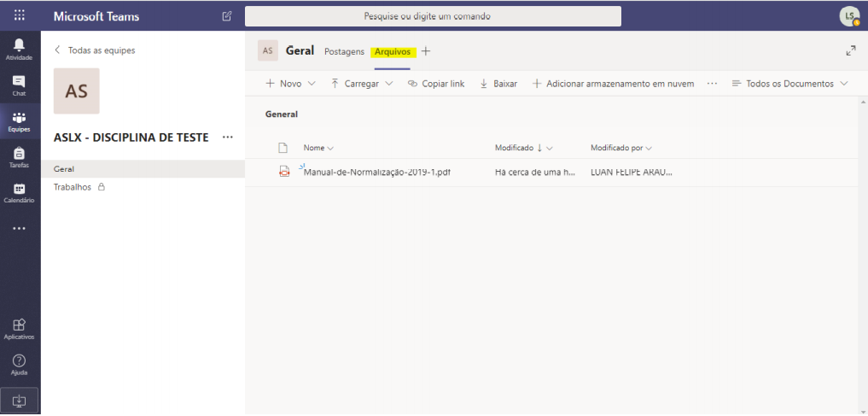Image resolution: width=868 pixels, height=416 pixels.
Task: Open Calendário in the left sidebar
Action: pos(20,193)
